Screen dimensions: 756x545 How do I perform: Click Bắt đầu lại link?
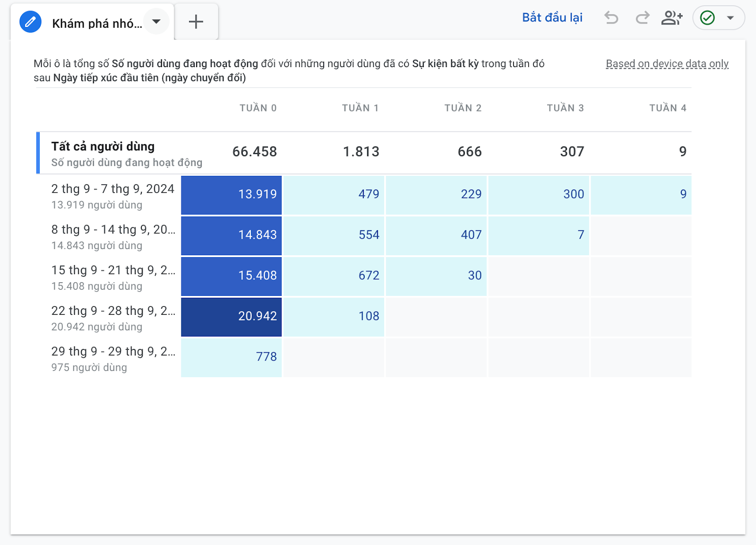pos(552,18)
